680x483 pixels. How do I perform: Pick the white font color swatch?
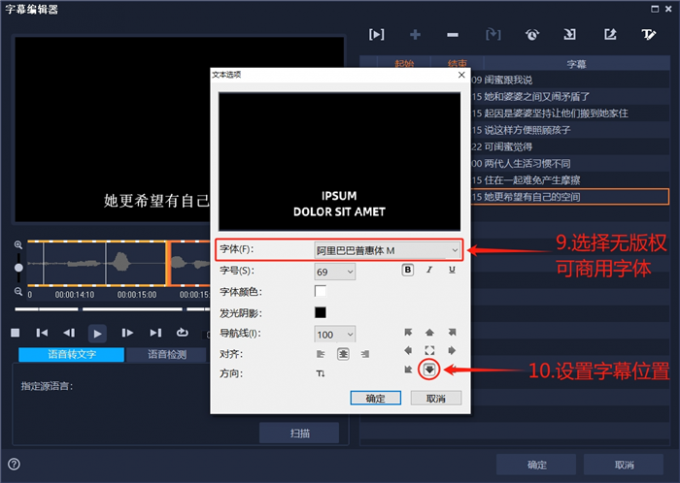click(320, 291)
